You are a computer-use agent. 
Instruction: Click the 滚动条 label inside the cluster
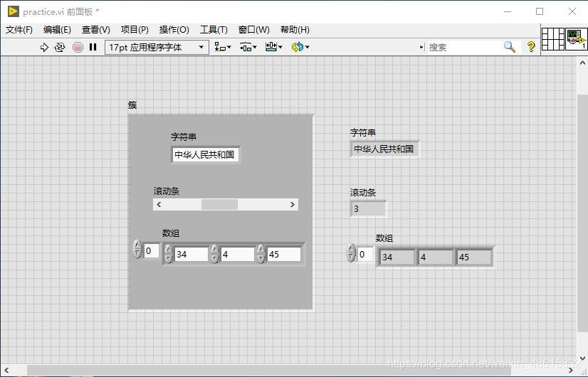(167, 191)
